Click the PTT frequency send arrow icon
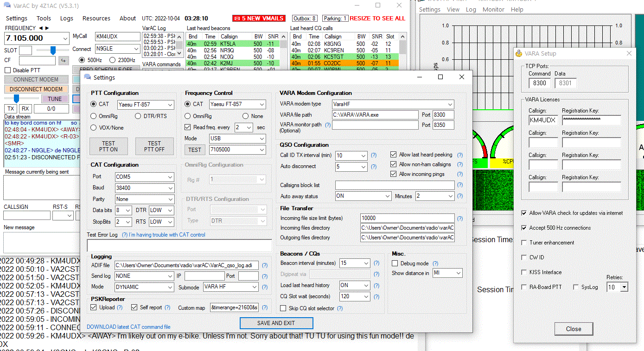 pos(64,61)
